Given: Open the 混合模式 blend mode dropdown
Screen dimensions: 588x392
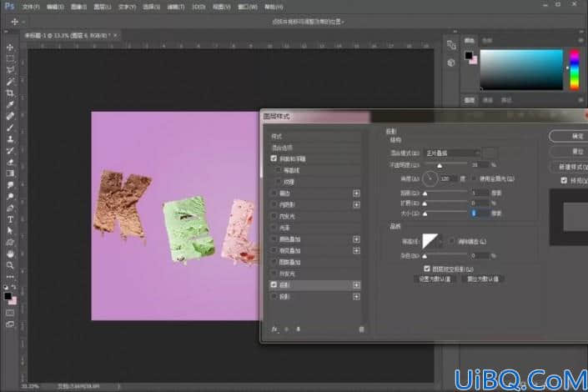Looking at the screenshot, I should (x=452, y=153).
